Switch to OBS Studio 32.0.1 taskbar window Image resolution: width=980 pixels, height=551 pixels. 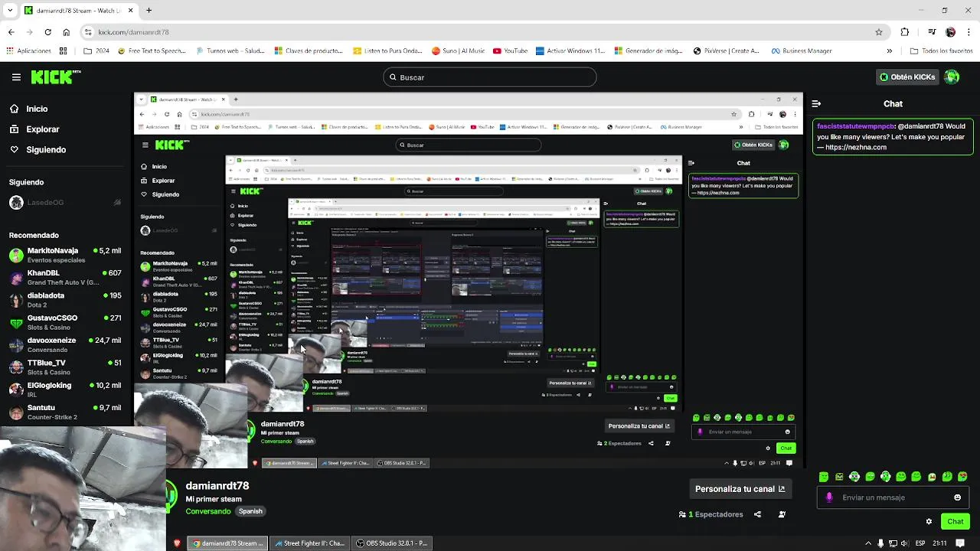coord(390,543)
